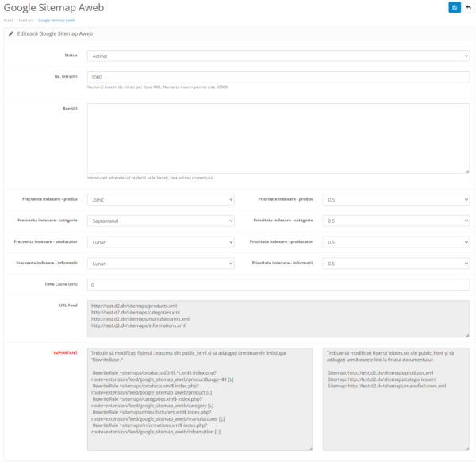Image resolution: width=476 pixels, height=462 pixels.
Task: Click the back arrow icon button
Action: point(468,8)
